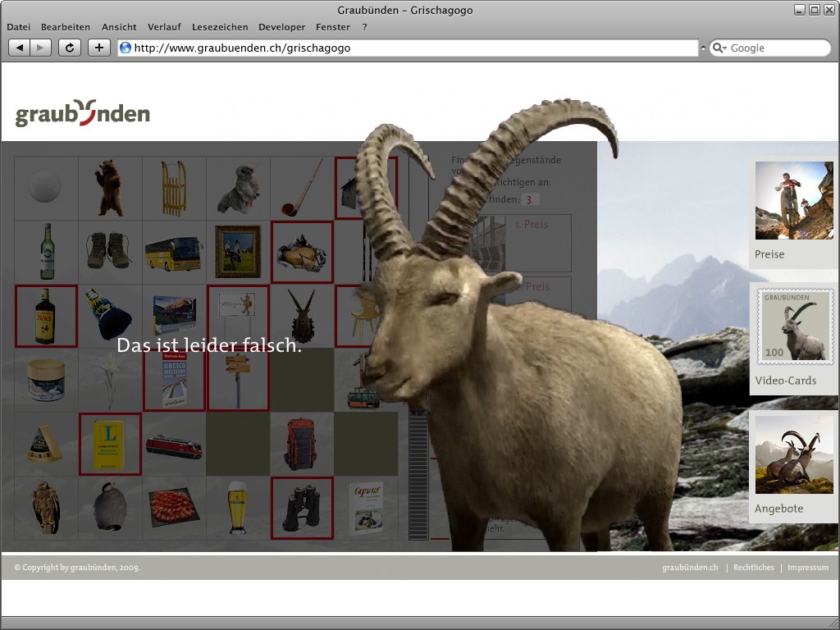Select the beer glass tile
The height and width of the screenshot is (630, 840).
click(239, 508)
